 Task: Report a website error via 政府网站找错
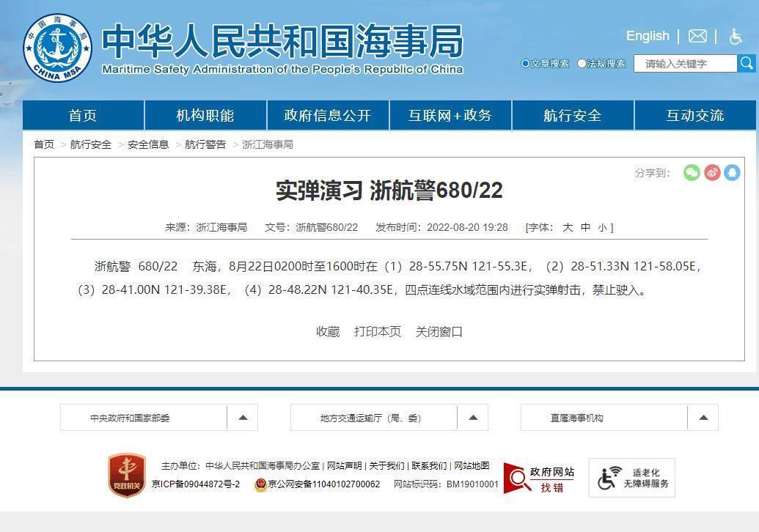[x=538, y=477]
